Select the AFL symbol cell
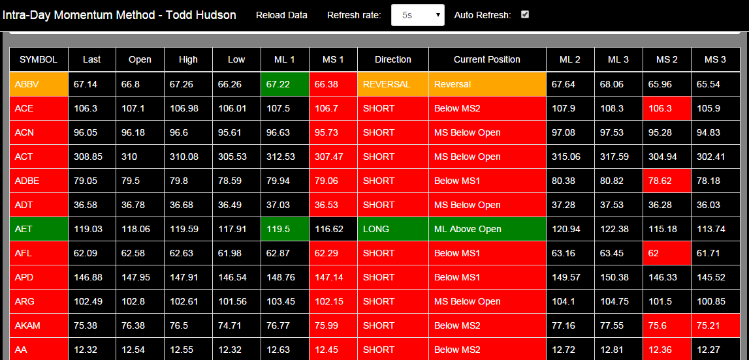 (39, 254)
